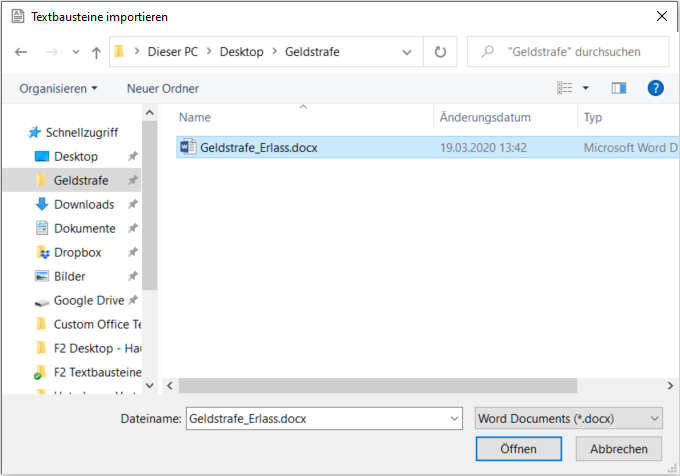Click Neuer Ordner in toolbar
Screen dimensions: 680x476
coord(162,88)
